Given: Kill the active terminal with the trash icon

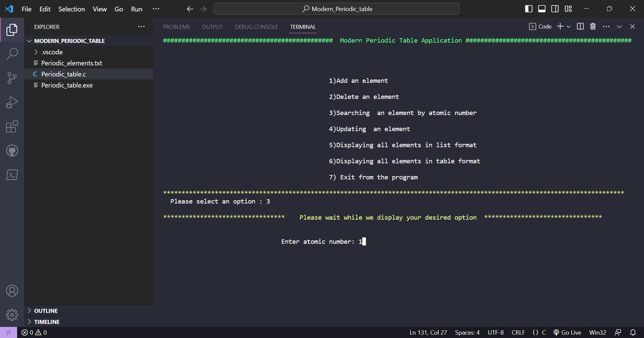Looking at the screenshot, I should coord(593,26).
